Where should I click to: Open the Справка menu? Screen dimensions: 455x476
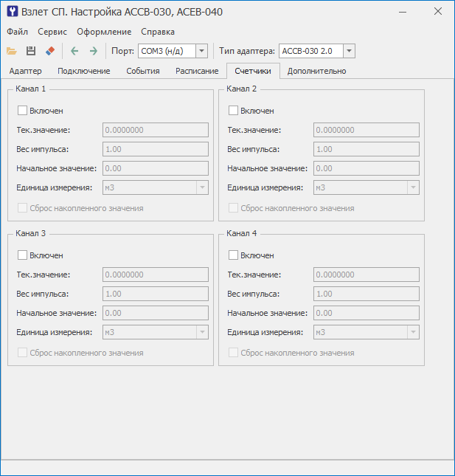[x=158, y=32]
